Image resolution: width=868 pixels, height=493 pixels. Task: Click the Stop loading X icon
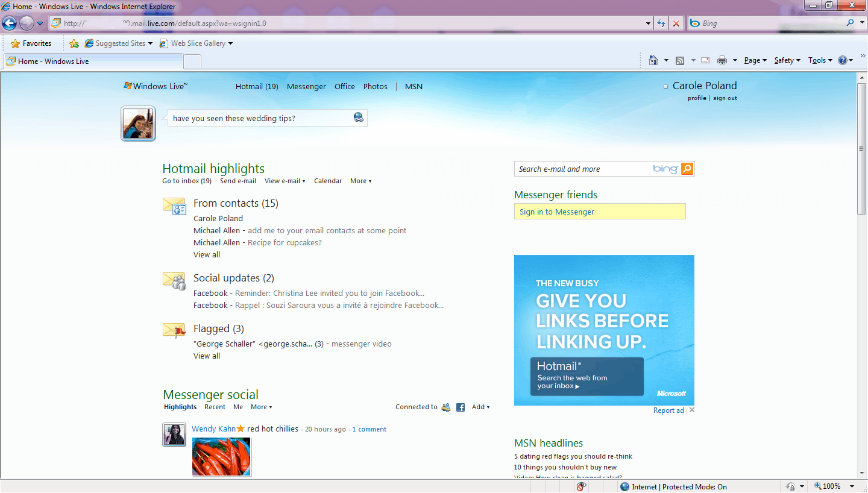tap(676, 24)
